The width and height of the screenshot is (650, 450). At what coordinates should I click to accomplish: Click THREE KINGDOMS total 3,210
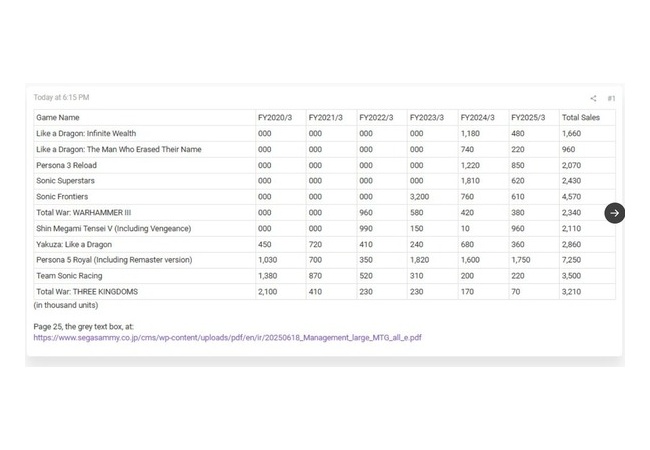pos(571,292)
